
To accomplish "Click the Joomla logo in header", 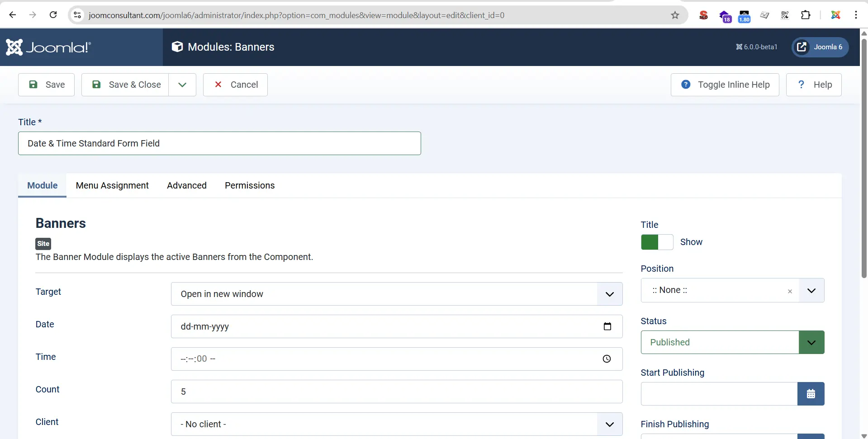I will 48,47.
